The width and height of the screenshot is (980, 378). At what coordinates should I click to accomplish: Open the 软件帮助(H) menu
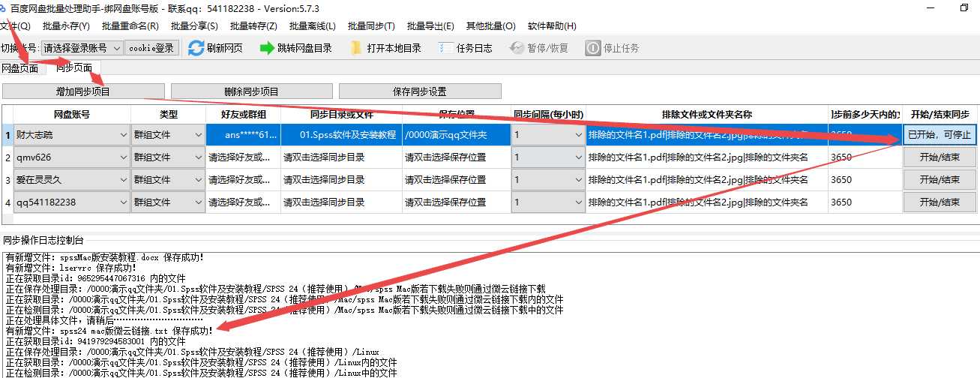[552, 26]
